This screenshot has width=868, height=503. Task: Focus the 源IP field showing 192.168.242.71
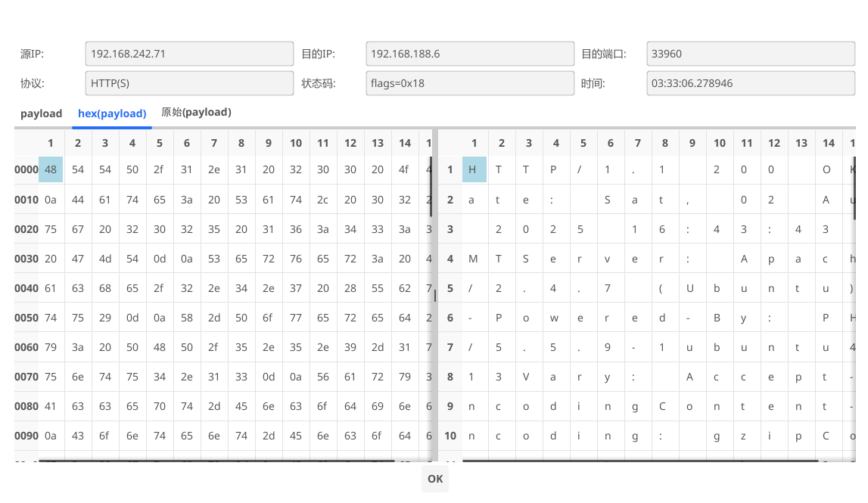point(189,54)
